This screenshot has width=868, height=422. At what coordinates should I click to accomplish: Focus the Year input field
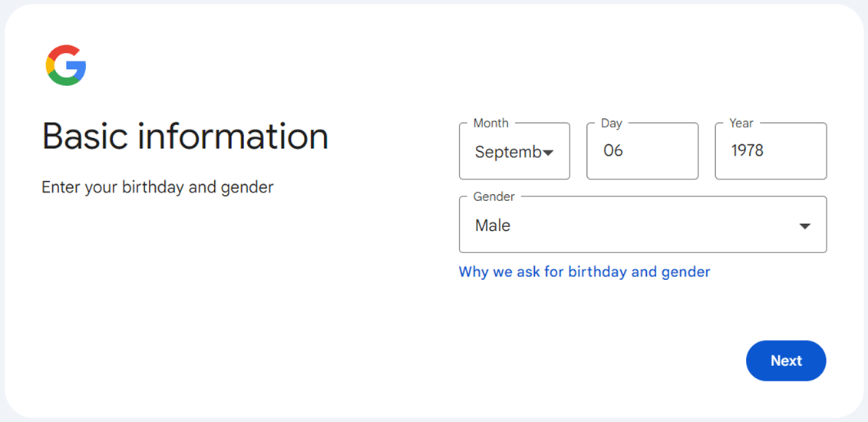(779, 151)
